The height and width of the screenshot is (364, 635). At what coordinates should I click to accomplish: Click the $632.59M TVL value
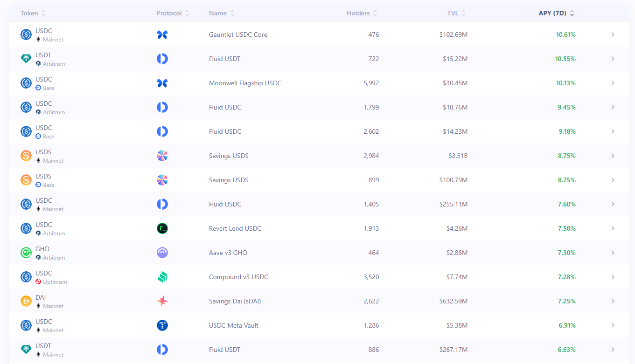[454, 301]
